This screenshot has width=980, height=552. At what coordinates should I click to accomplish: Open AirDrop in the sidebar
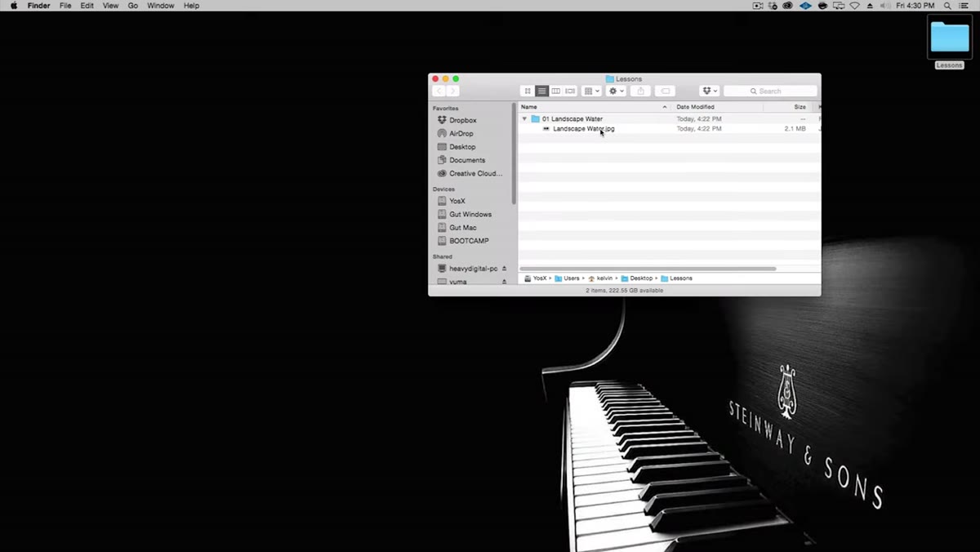pos(461,133)
